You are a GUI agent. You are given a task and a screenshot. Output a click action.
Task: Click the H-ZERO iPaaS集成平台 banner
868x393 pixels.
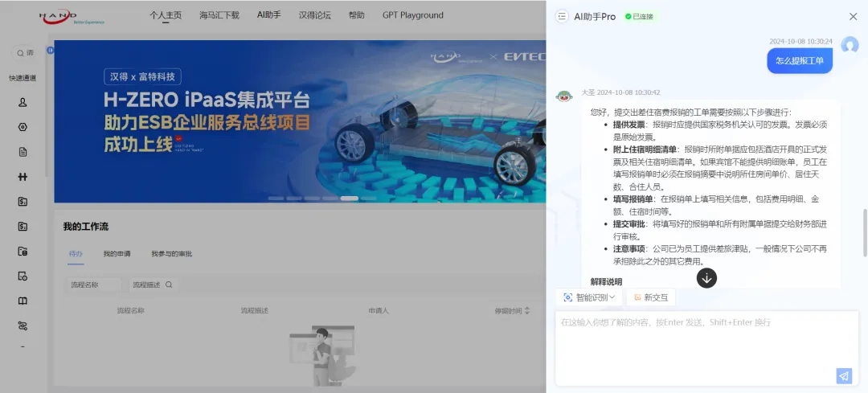tap(300, 121)
